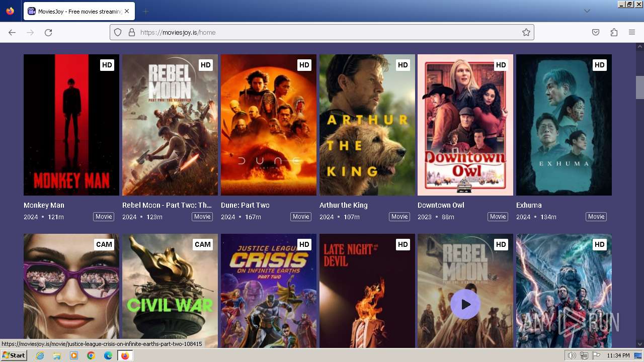Launch Google Chrome from the taskbar
Screen dimensions: 644x362
(x=91, y=355)
